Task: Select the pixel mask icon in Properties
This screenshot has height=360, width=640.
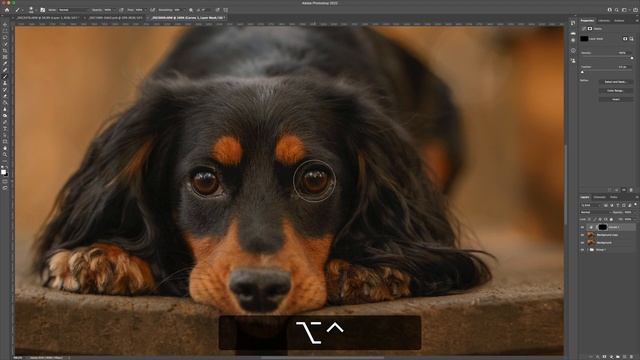Action: [x=625, y=39]
